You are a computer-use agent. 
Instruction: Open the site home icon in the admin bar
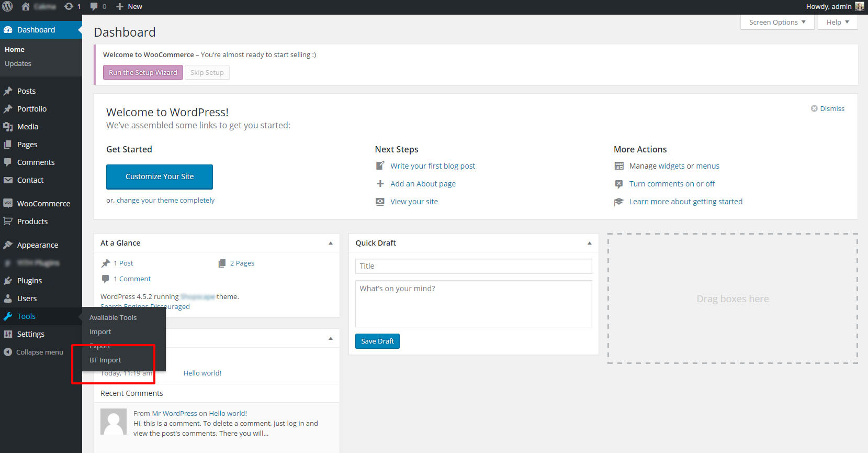click(26, 6)
